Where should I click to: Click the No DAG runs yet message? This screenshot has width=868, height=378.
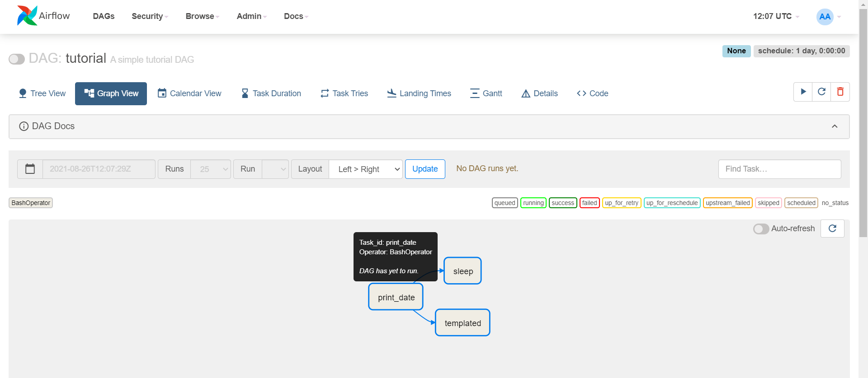pyautogui.click(x=487, y=168)
